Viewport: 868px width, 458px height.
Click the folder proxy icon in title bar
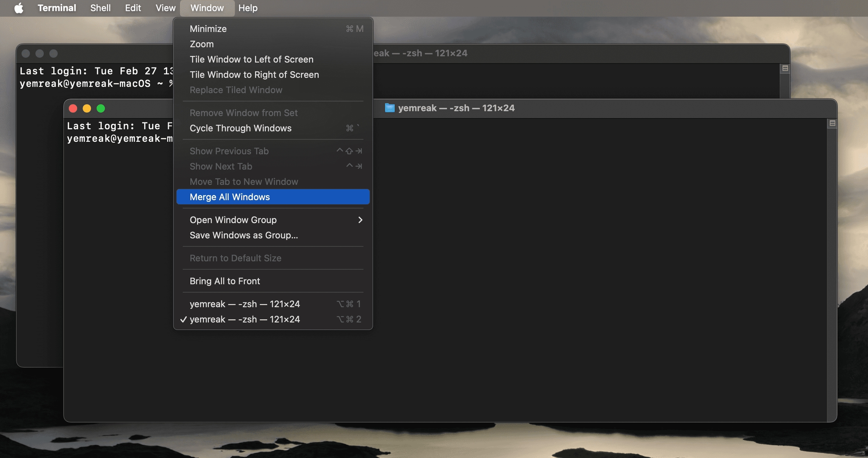click(390, 108)
